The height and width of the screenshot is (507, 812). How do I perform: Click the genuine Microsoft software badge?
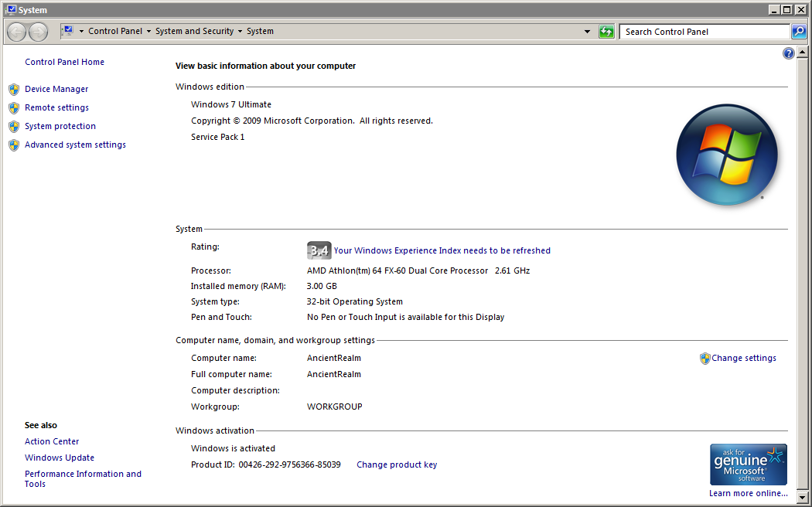[749, 464]
